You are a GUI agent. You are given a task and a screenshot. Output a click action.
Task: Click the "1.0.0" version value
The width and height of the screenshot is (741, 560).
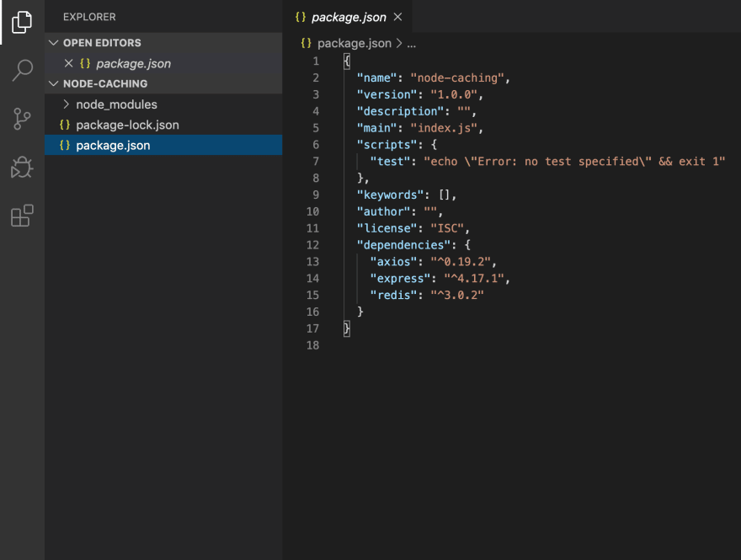(454, 94)
